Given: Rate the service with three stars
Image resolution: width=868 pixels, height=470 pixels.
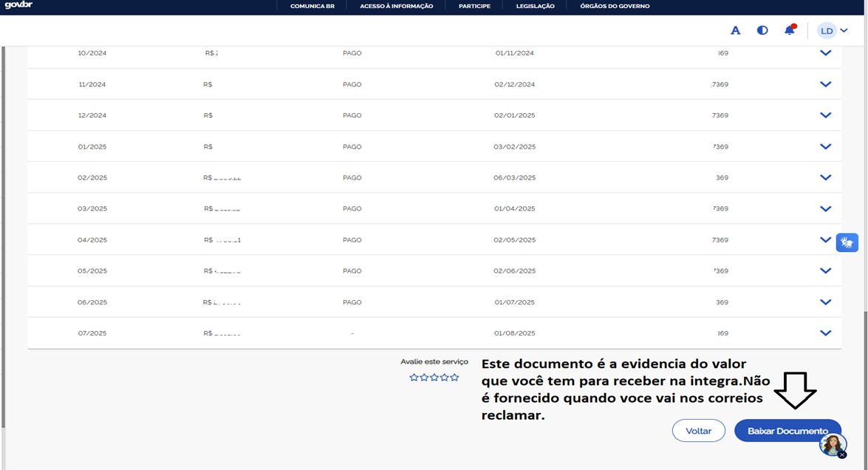Looking at the screenshot, I should coord(434,378).
